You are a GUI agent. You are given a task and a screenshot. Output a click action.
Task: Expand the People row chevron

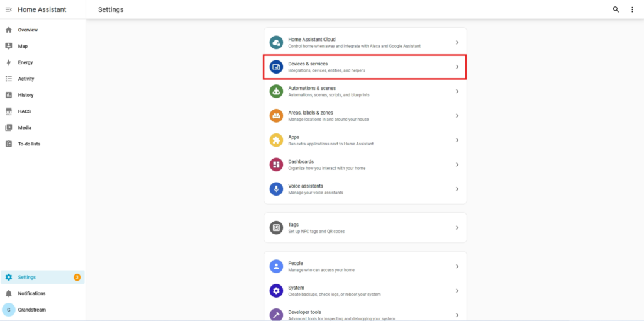tap(457, 266)
